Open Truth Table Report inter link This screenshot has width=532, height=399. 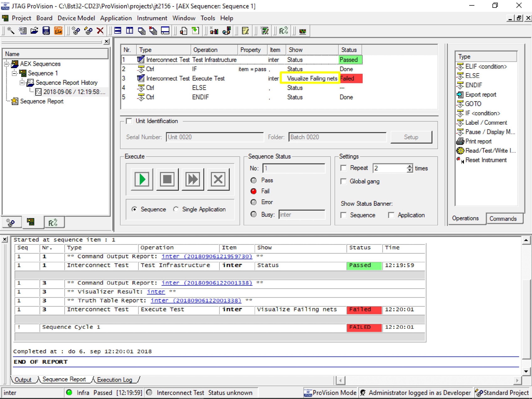[x=196, y=301]
